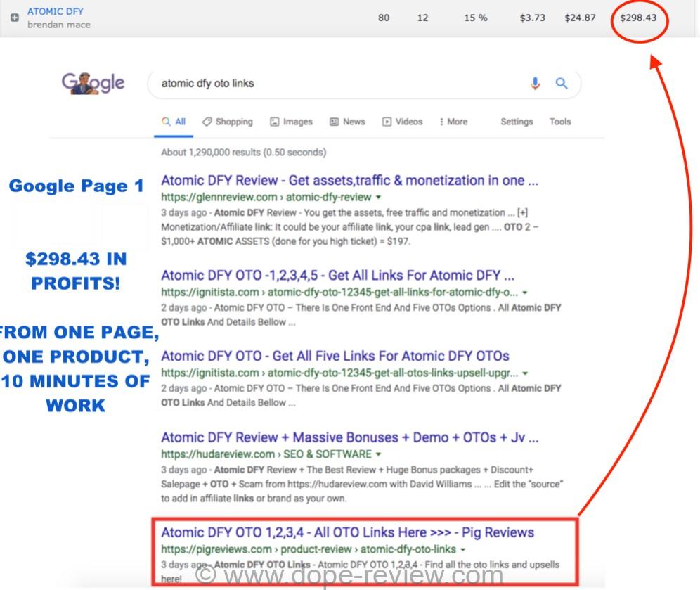Open glennreview Atomic DFY Review result
Image resolution: width=700 pixels, height=590 pixels.
pyautogui.click(x=349, y=181)
